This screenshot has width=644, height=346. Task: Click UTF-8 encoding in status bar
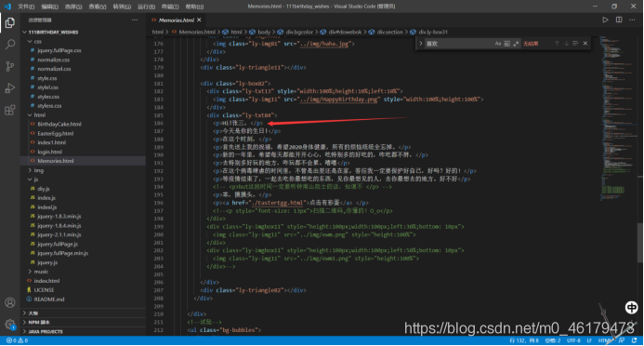pos(573,340)
